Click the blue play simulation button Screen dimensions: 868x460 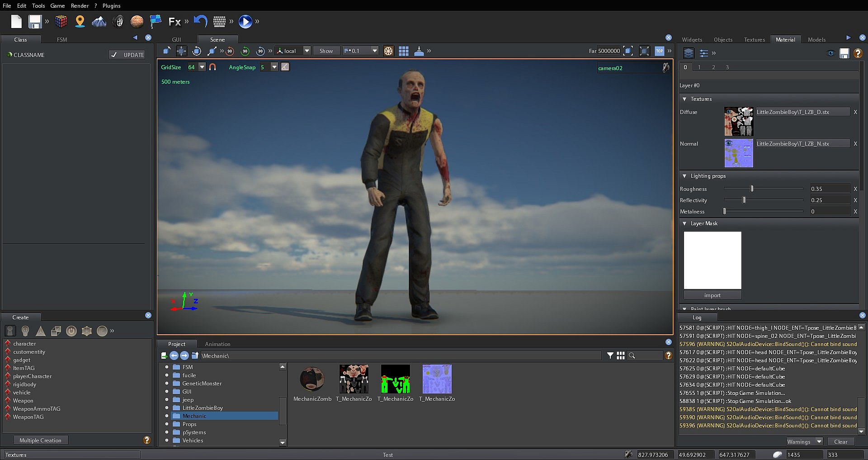click(x=245, y=21)
